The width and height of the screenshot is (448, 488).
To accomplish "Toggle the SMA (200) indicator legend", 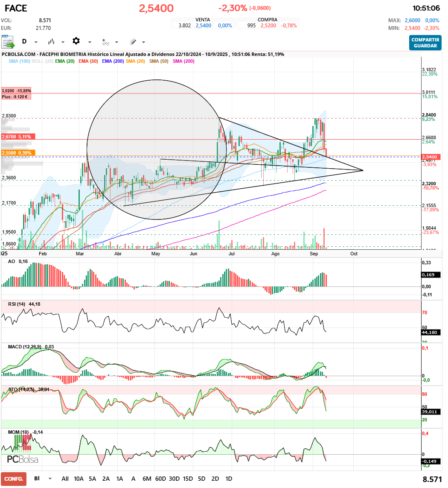I will coord(183,61).
